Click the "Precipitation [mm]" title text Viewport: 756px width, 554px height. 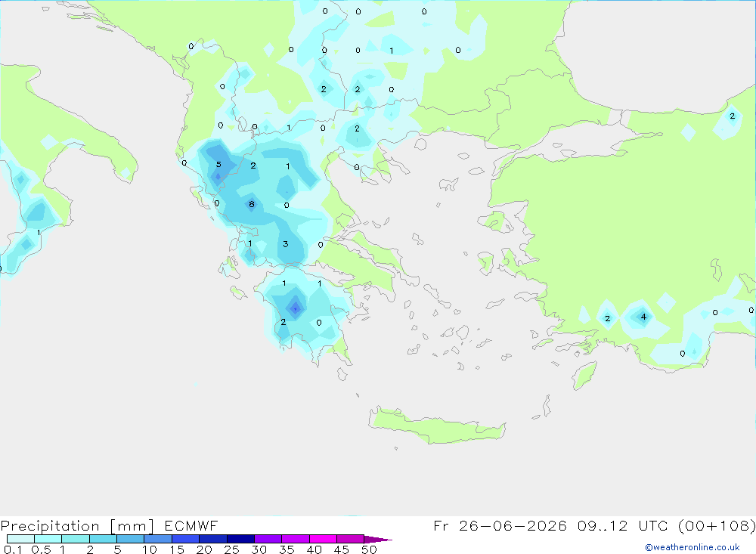tap(77, 526)
